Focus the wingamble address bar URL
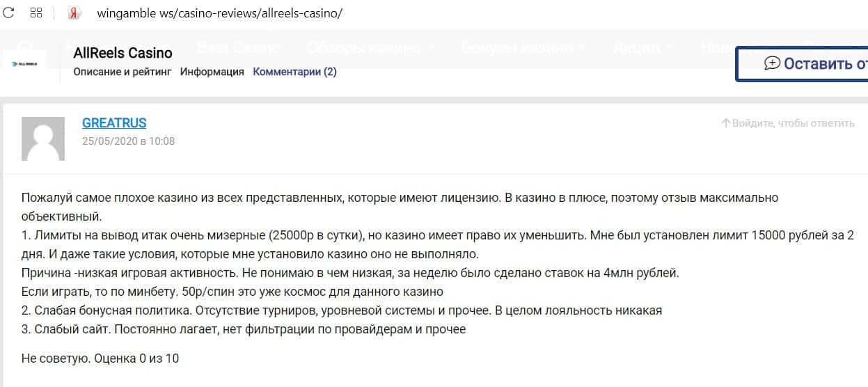 [219, 13]
